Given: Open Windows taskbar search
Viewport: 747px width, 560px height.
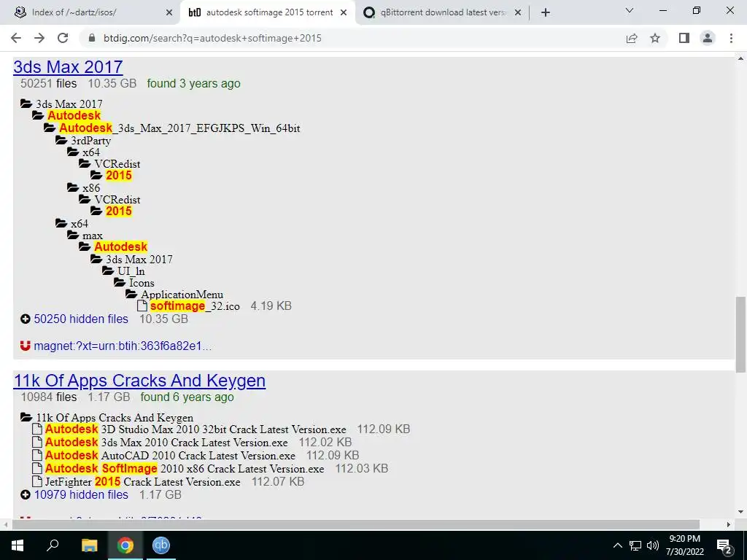Looking at the screenshot, I should point(53,545).
